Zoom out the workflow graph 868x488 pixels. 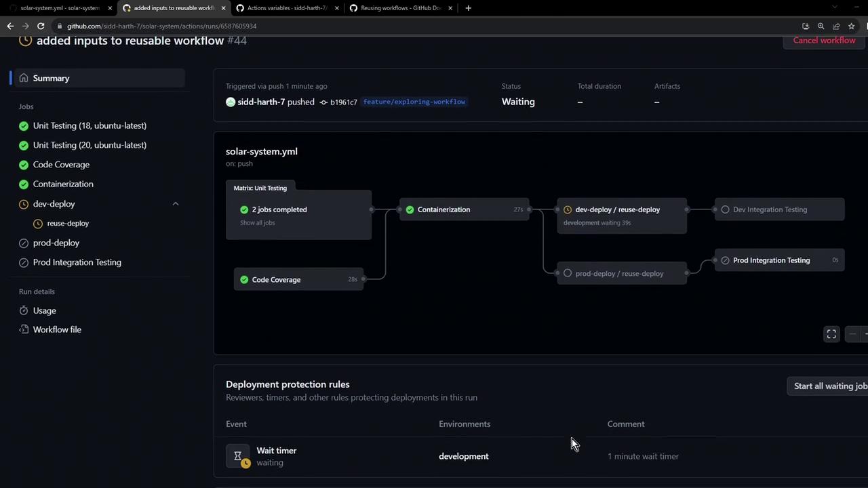pyautogui.click(x=852, y=334)
